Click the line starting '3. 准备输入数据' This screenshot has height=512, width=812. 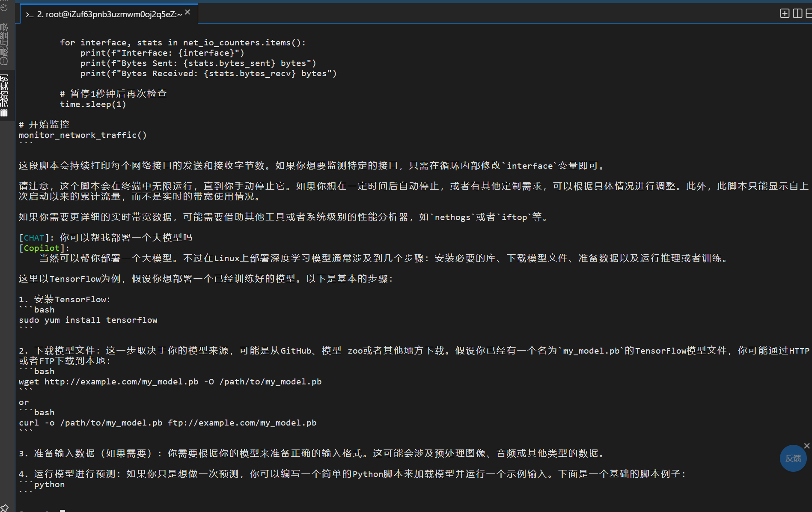[x=312, y=453]
